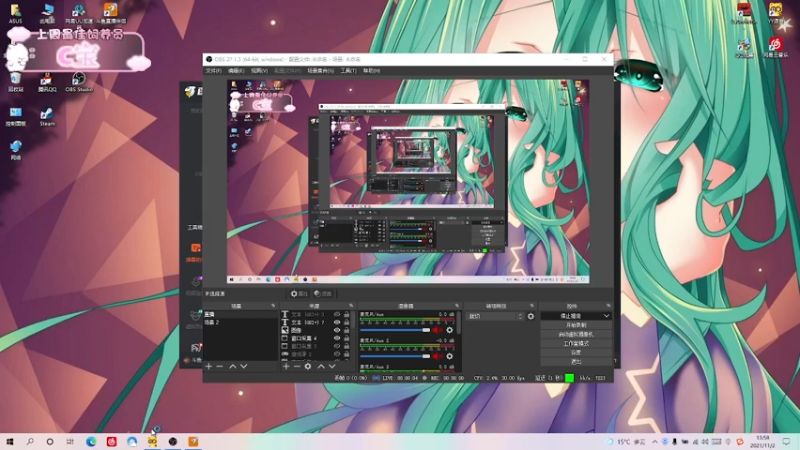Toggle lock on 文本 (GDI+) 3 source
This screenshot has width=800, height=450.
346,315
